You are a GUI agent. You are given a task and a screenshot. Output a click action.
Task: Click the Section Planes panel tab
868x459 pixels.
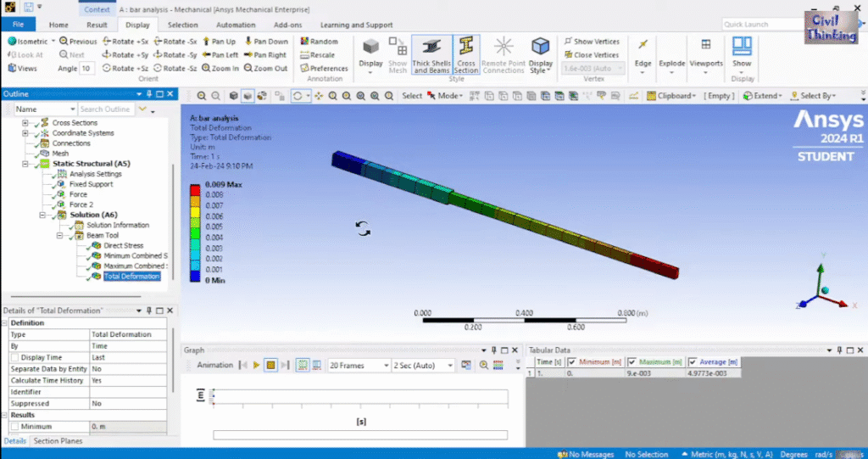coord(58,441)
